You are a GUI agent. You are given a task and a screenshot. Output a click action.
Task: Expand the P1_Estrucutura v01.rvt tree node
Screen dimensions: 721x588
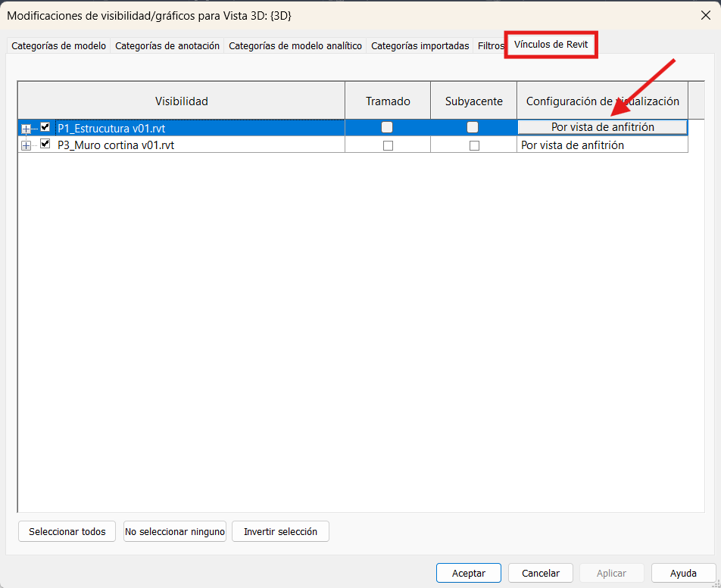27,129
